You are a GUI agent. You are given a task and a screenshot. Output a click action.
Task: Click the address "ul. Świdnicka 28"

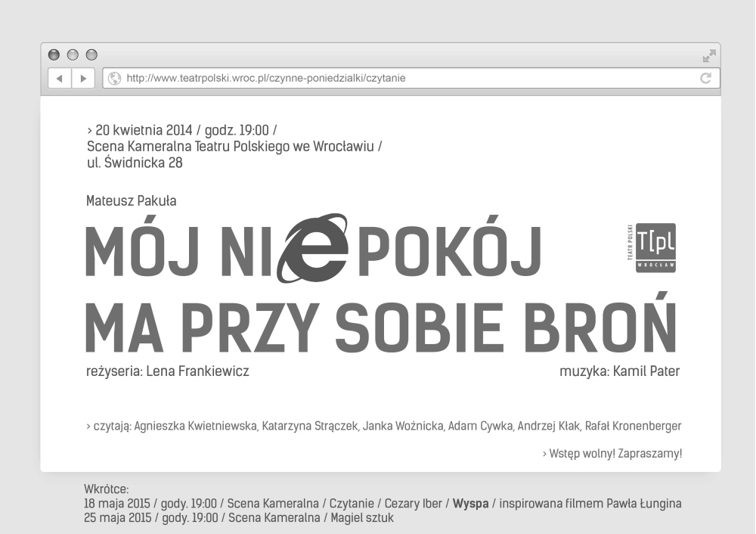pyautogui.click(x=135, y=163)
